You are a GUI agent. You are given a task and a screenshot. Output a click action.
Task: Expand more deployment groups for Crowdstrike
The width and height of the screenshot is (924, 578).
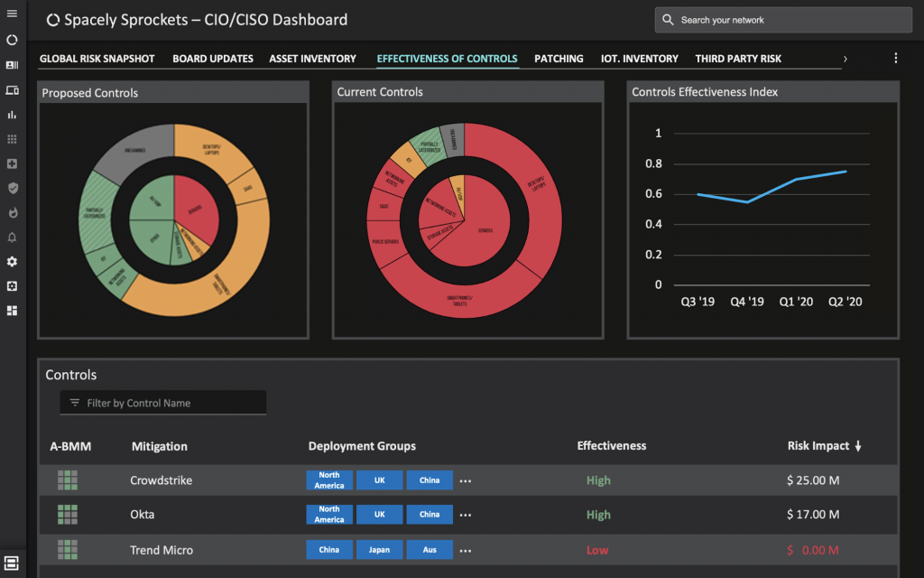point(466,480)
